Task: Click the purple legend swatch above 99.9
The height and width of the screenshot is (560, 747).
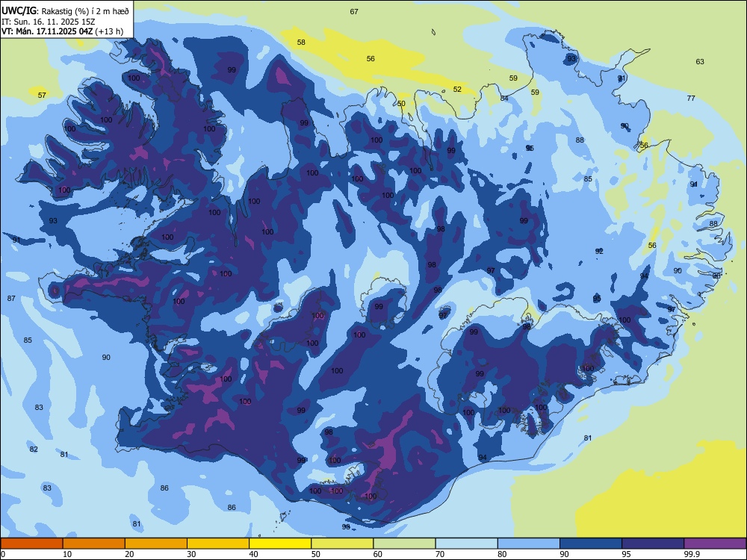Action: (715, 544)
